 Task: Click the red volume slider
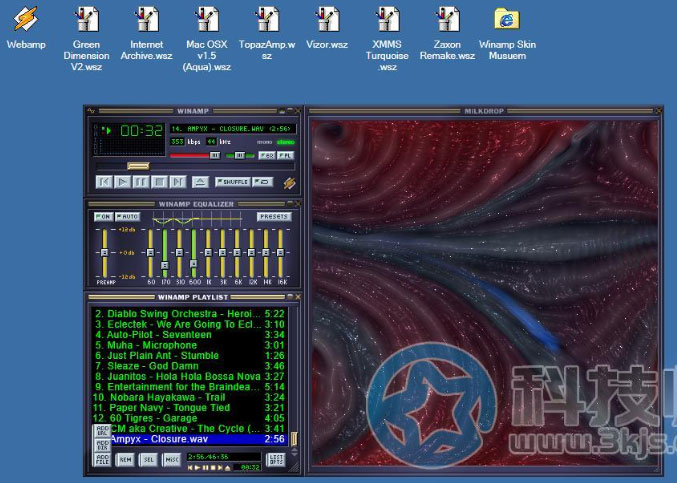point(195,155)
